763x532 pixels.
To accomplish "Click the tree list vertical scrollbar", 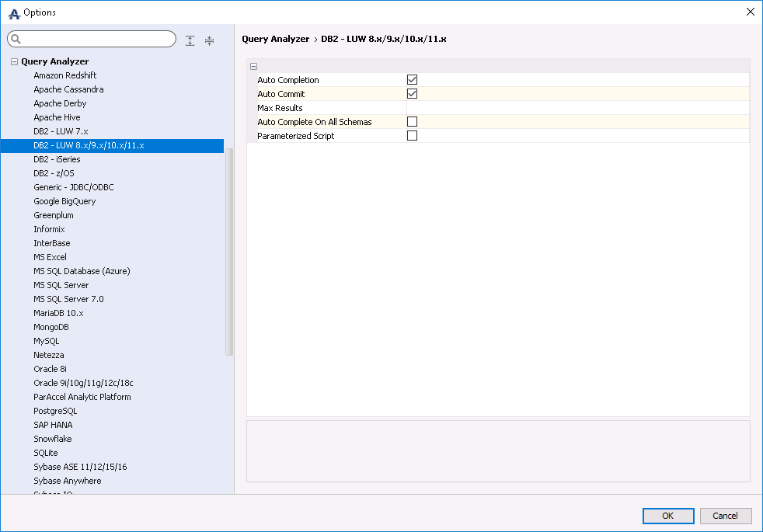I will click(228, 249).
